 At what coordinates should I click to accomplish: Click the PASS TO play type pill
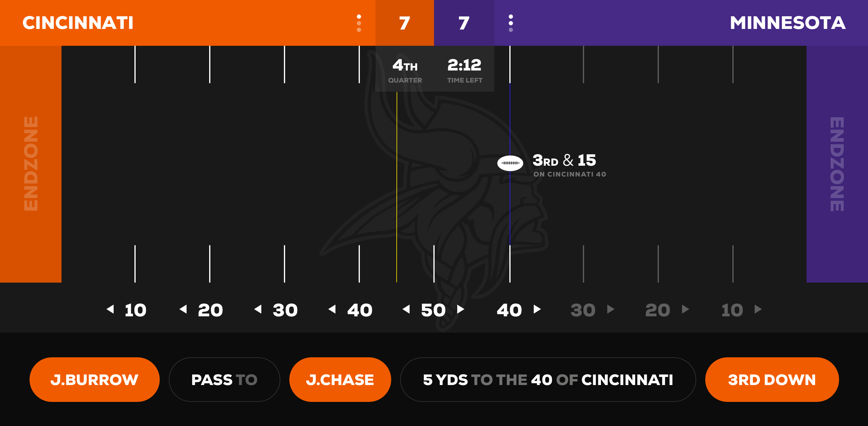pyautogui.click(x=224, y=380)
